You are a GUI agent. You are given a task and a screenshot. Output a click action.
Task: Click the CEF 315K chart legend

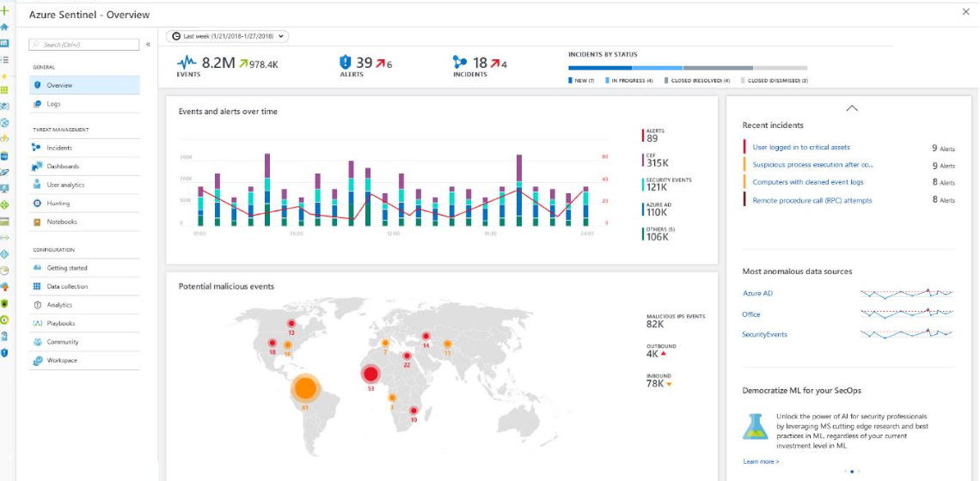click(656, 159)
